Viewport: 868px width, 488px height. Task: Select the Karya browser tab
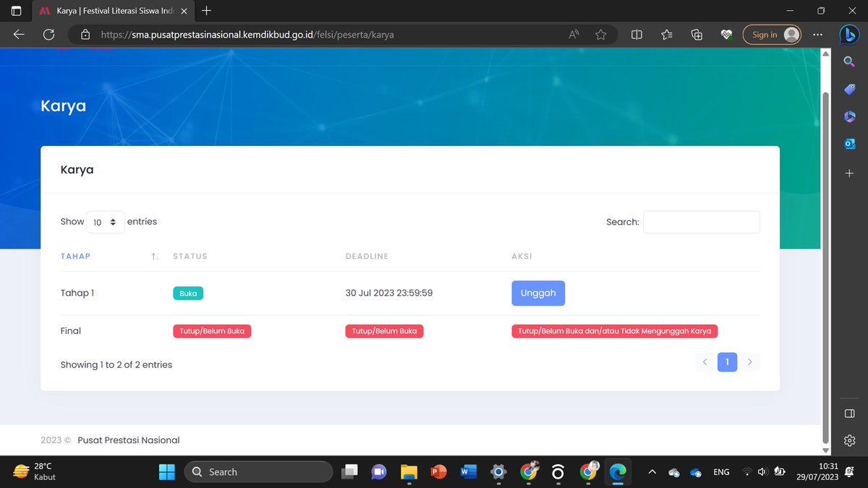114,11
